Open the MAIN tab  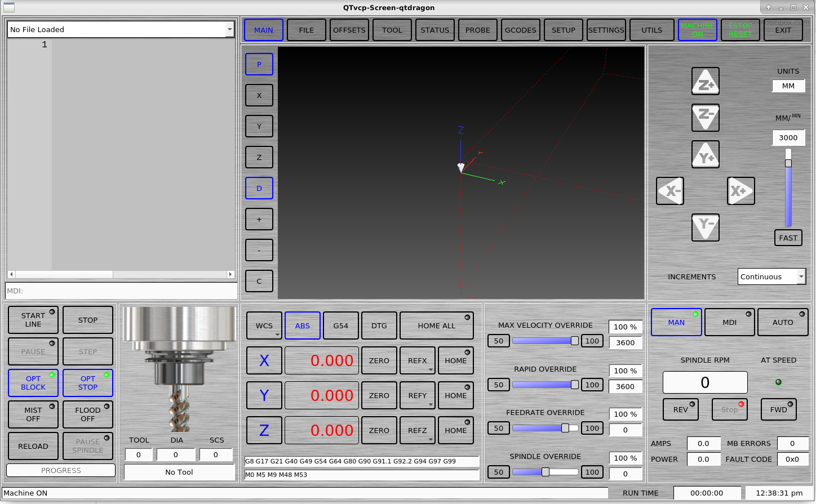pyautogui.click(x=264, y=30)
